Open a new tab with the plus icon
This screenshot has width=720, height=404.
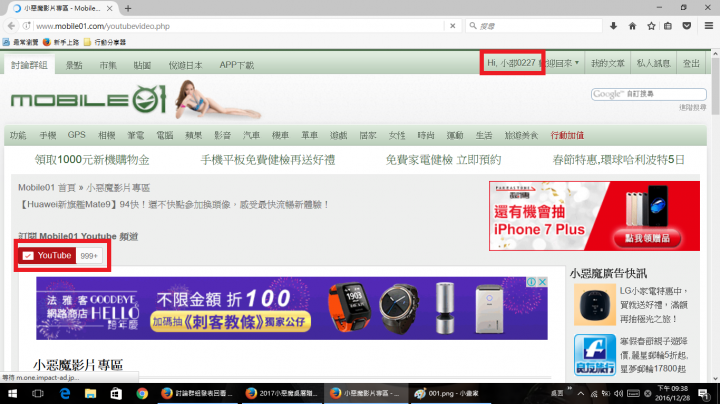coord(128,8)
